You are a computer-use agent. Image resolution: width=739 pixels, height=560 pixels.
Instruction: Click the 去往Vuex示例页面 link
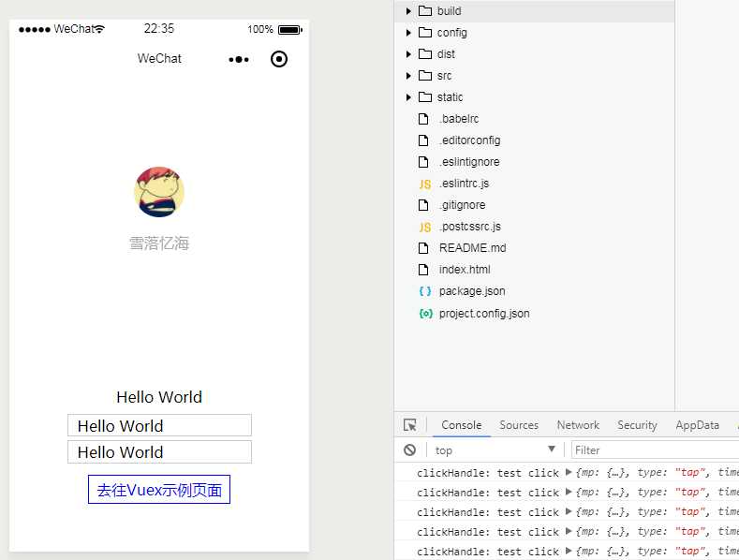(159, 489)
